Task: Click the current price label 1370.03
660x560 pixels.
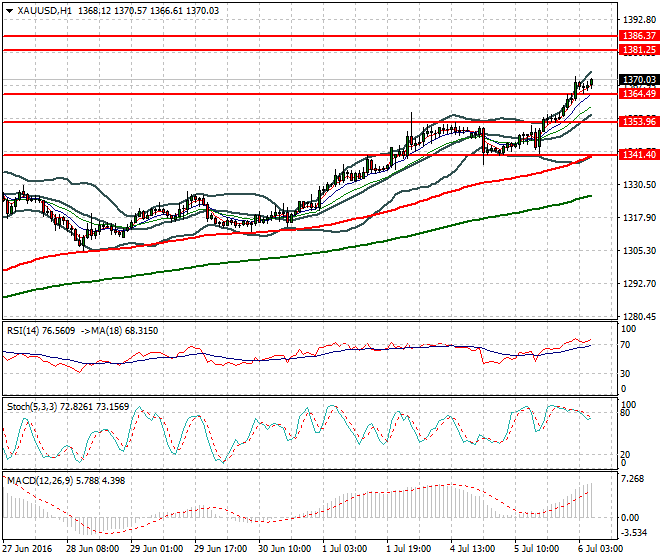Action: (x=639, y=80)
